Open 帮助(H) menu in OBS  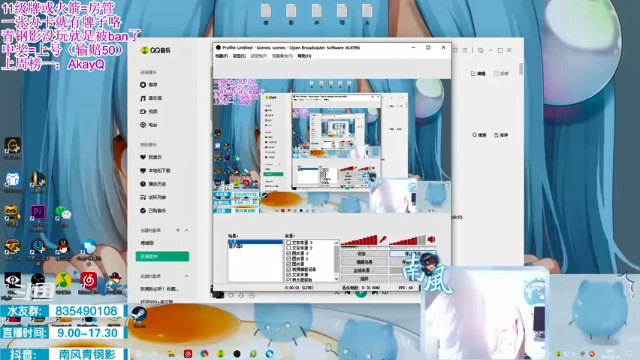point(304,56)
